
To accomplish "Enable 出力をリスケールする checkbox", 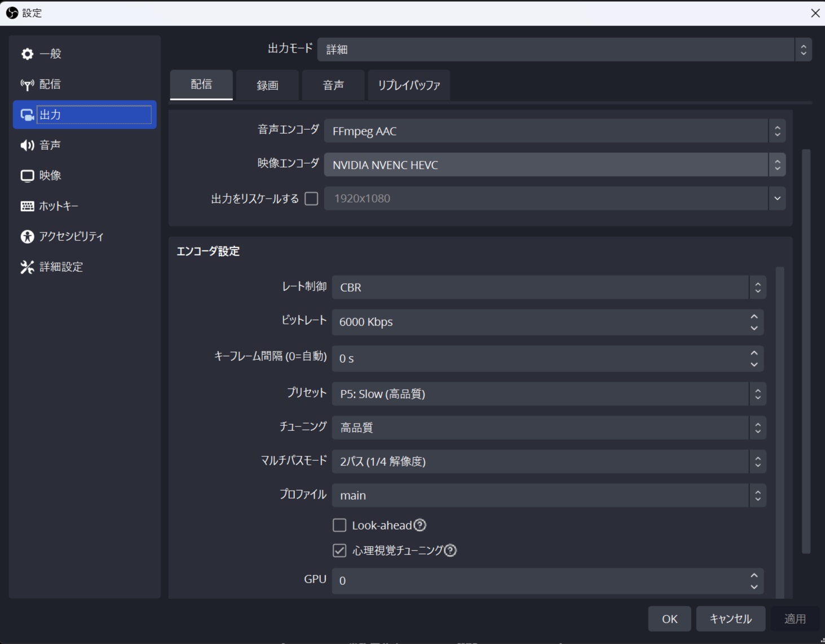I will (x=311, y=199).
